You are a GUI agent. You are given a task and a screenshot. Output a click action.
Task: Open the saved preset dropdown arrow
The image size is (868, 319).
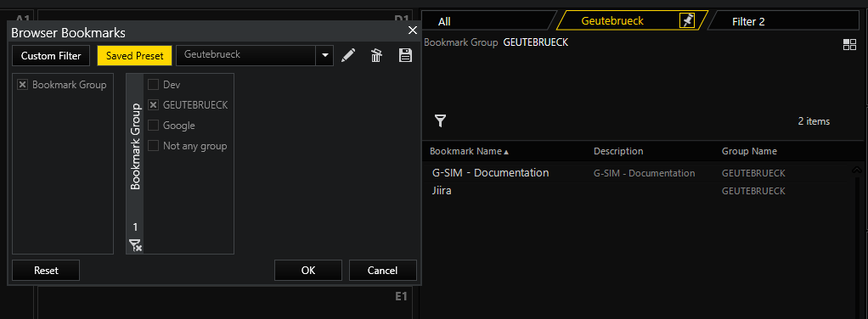click(x=325, y=55)
